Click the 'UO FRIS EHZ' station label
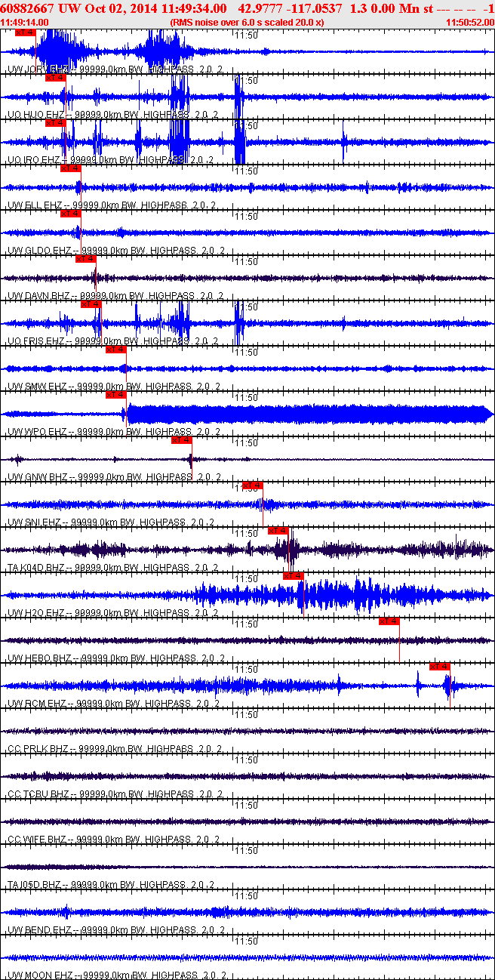This screenshot has height=980, width=495. coord(35,341)
